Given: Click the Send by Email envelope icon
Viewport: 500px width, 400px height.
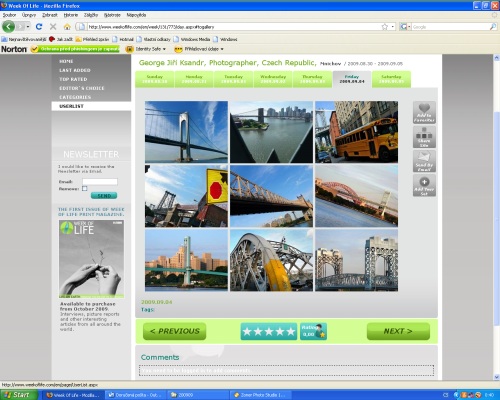Looking at the screenshot, I should (424, 161).
